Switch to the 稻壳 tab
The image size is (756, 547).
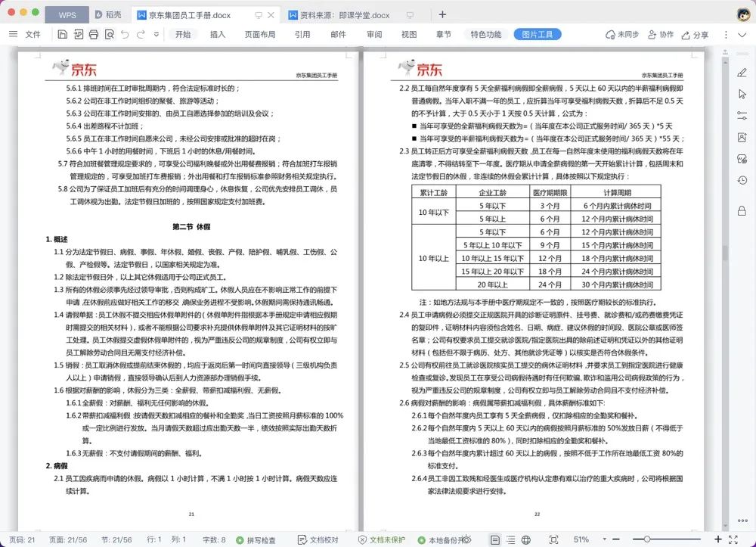click(x=108, y=15)
